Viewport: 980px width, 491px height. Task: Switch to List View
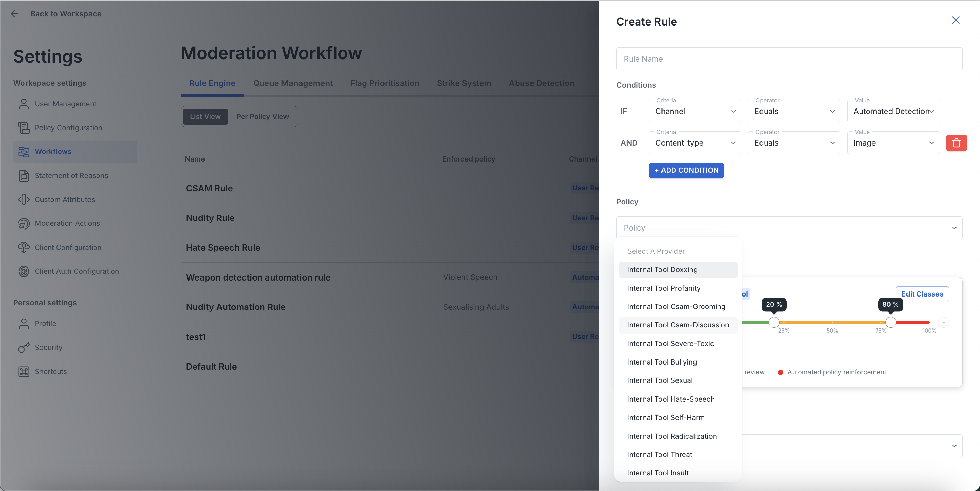click(x=206, y=117)
